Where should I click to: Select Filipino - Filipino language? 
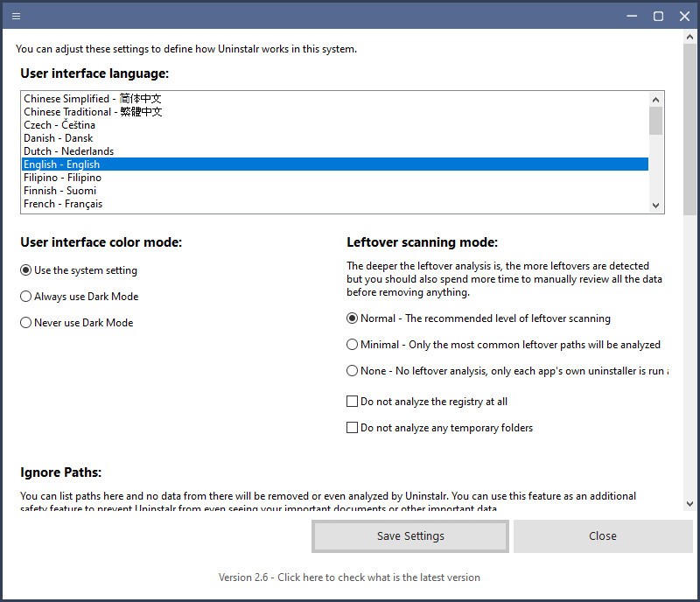coord(335,178)
